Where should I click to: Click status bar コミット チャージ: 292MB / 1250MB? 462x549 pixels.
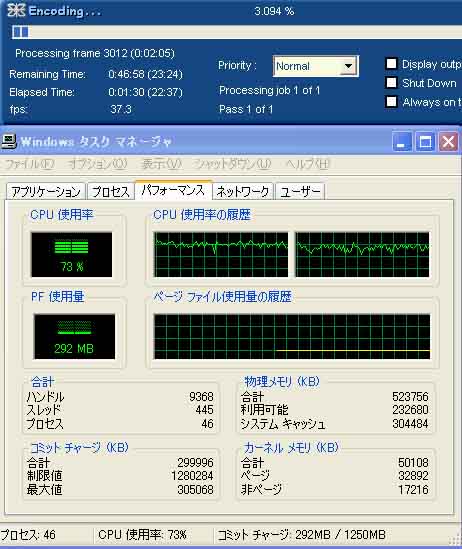point(301,535)
